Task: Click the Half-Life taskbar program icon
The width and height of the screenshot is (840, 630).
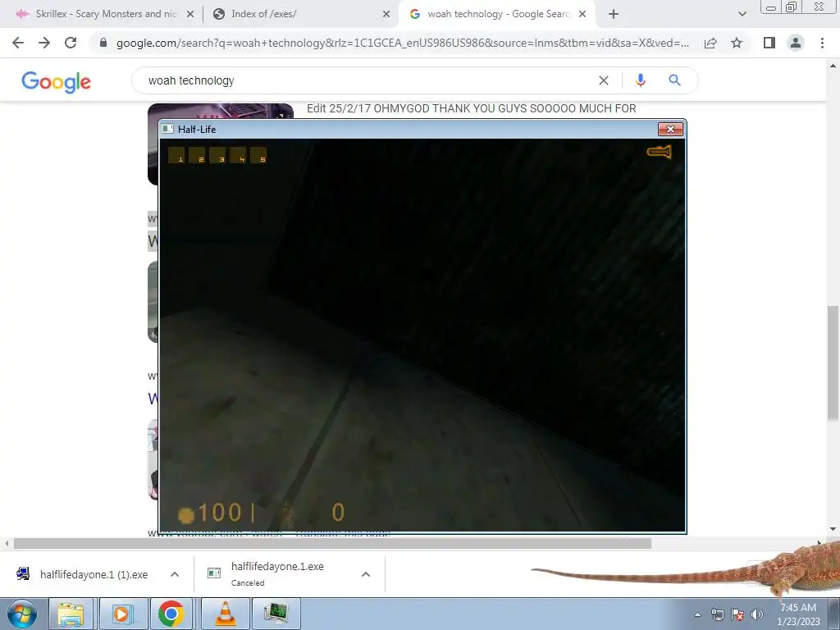Action: tap(276, 614)
